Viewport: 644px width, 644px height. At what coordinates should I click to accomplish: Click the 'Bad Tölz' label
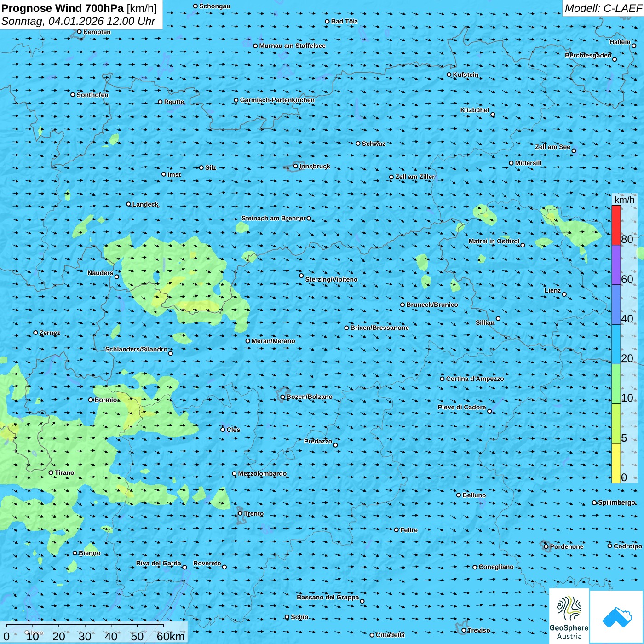coord(344,21)
